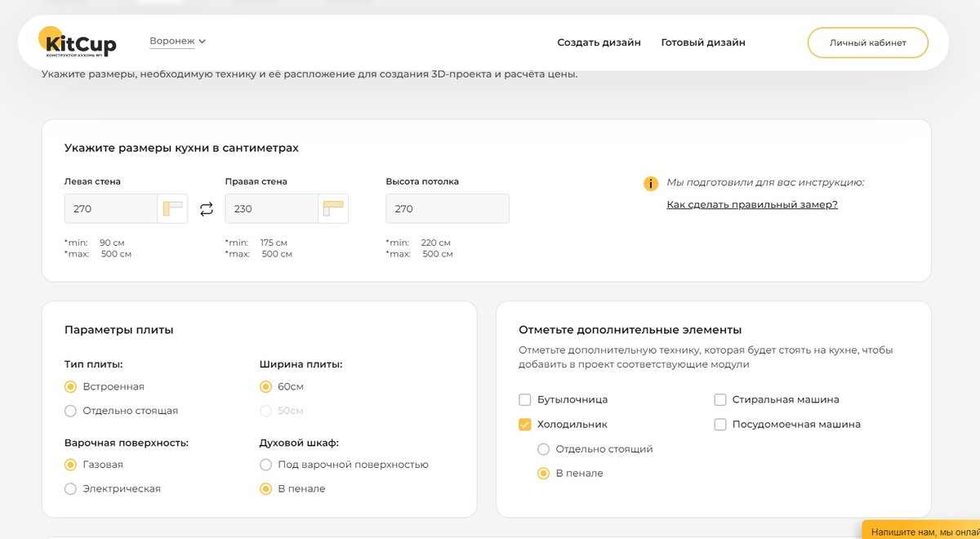Uncheck the Холодильник checkbox

[525, 425]
